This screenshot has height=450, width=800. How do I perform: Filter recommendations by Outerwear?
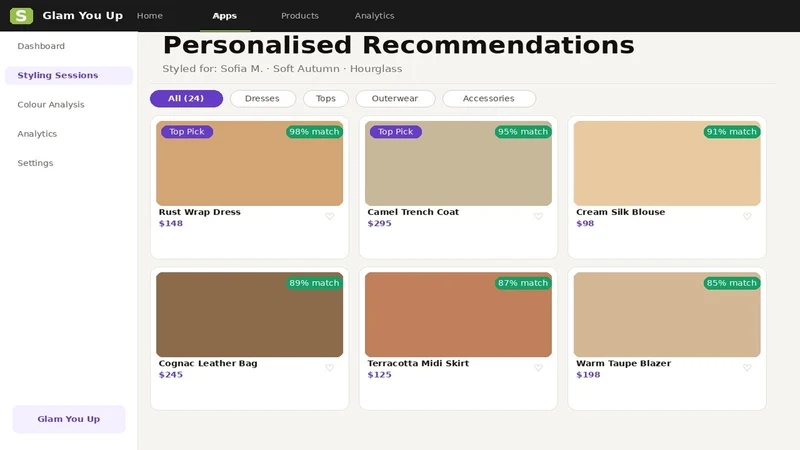395,98
